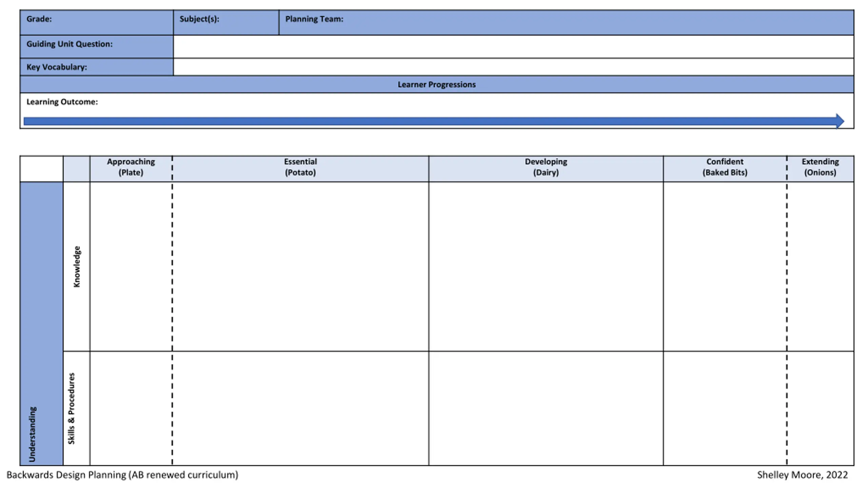Select the 'Developing (Dairy)' column header

tap(546, 169)
